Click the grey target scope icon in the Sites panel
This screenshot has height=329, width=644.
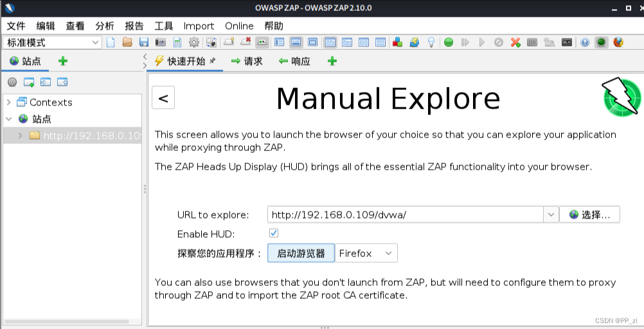[12, 82]
